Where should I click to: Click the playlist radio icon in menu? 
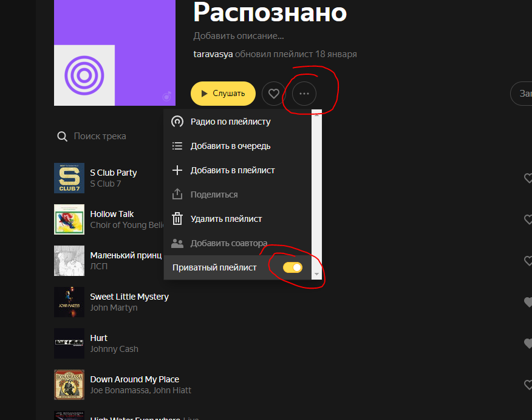tap(177, 122)
